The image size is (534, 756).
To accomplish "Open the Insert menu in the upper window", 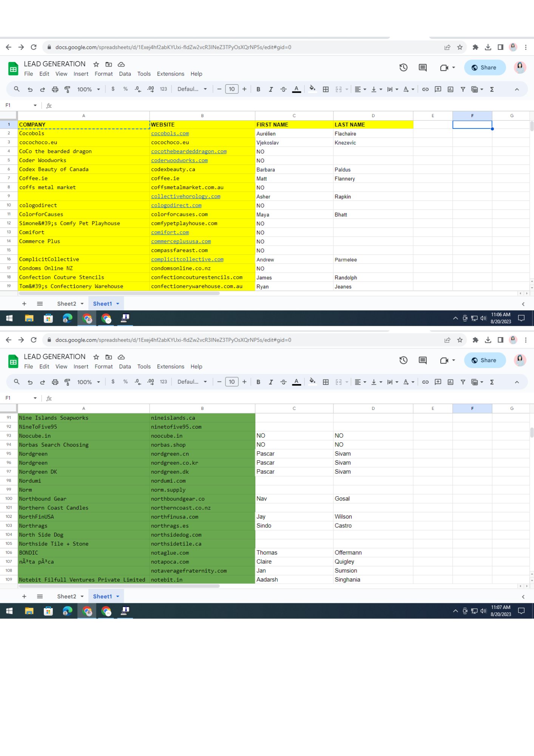I will [x=81, y=74].
